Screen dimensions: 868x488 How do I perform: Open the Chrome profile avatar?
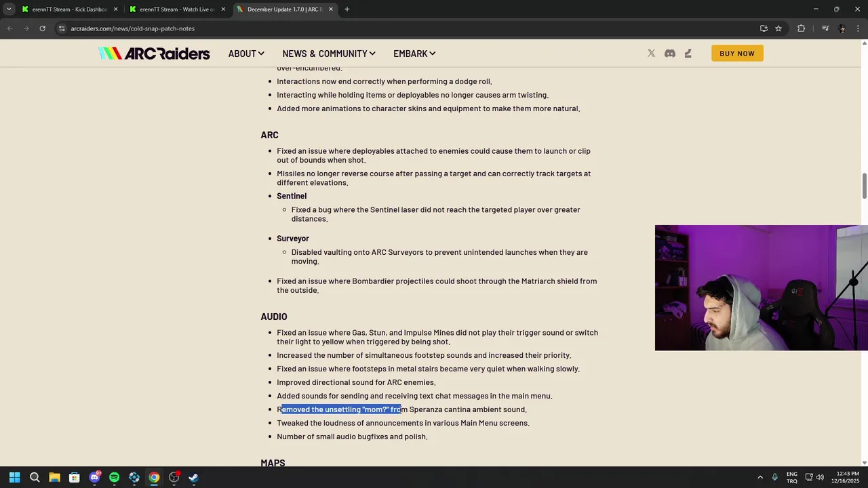[x=842, y=28]
